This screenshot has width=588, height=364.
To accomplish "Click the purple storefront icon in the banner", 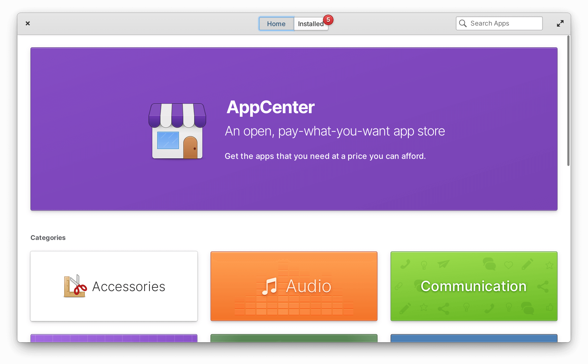I will (177, 131).
